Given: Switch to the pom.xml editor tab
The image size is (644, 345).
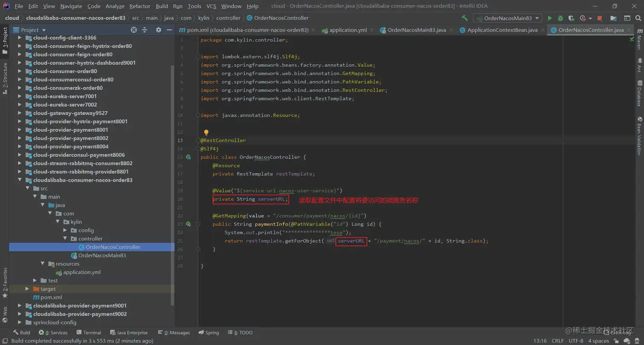Looking at the screenshot, I should 247,30.
